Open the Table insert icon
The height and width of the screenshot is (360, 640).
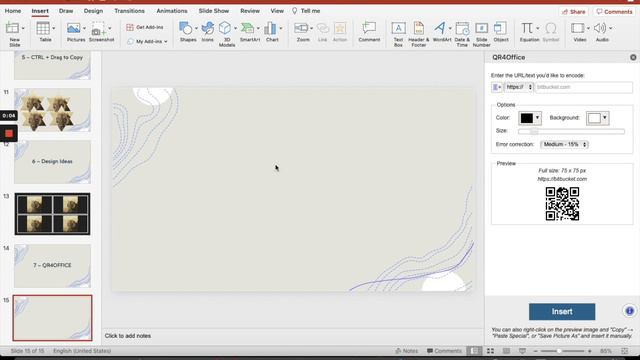click(43, 28)
